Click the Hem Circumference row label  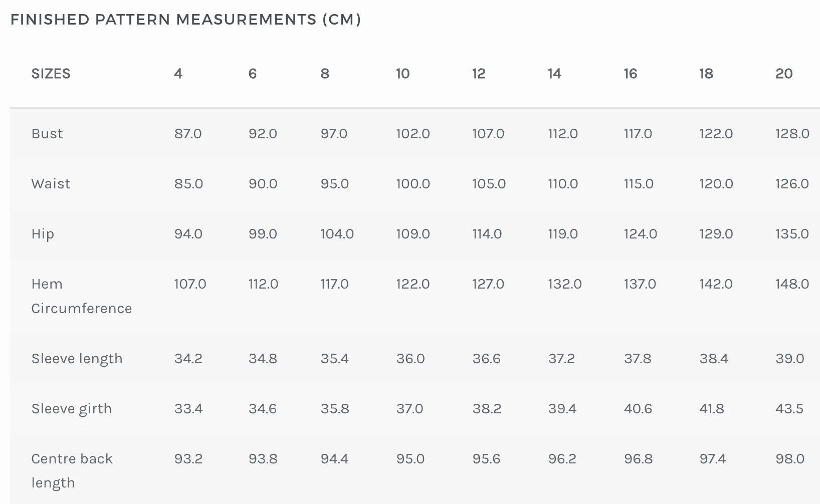tap(82, 296)
